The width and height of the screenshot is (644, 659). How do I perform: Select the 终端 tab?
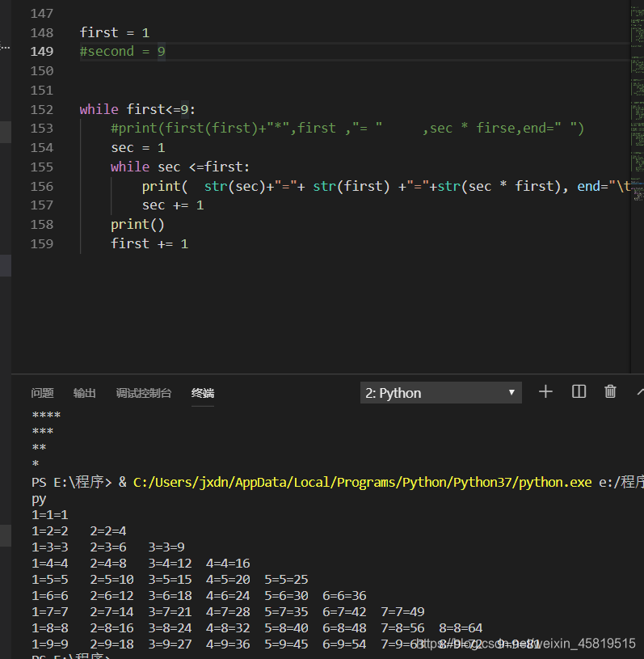click(203, 393)
